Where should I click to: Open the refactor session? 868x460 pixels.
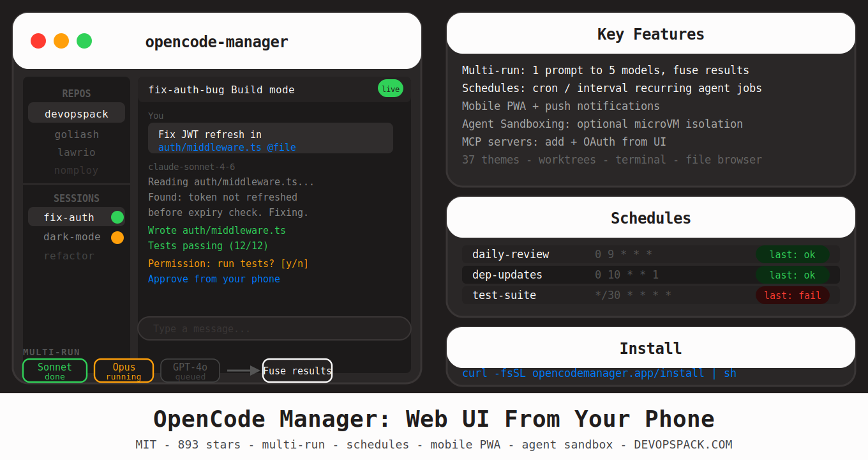click(x=69, y=256)
